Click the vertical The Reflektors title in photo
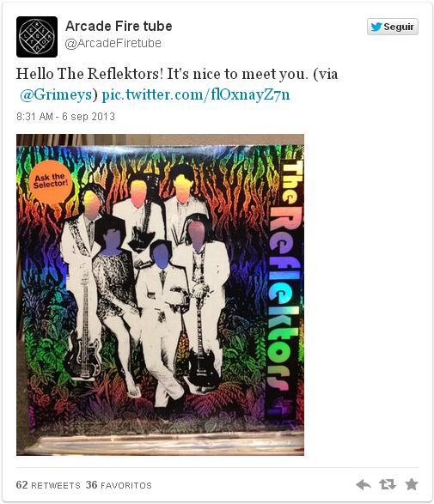The image size is (434, 504). (x=284, y=284)
